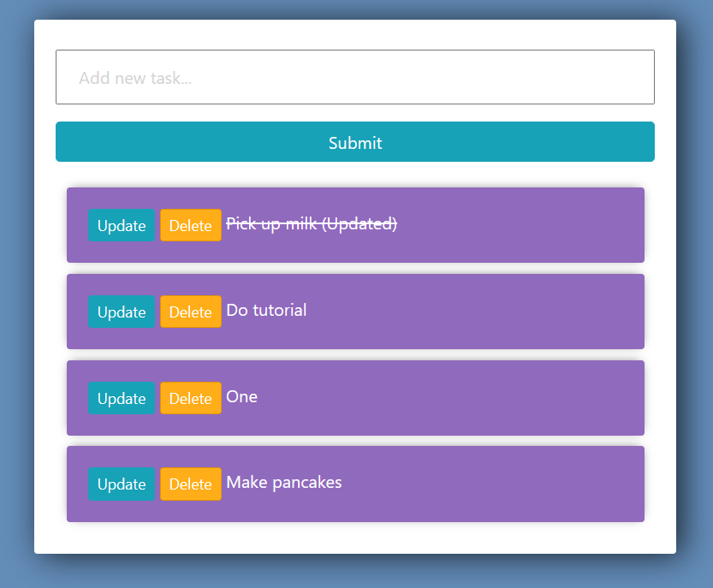Update the 'Pick up milk (Updated)' task
Image resolution: width=713 pixels, height=588 pixels.
point(122,225)
